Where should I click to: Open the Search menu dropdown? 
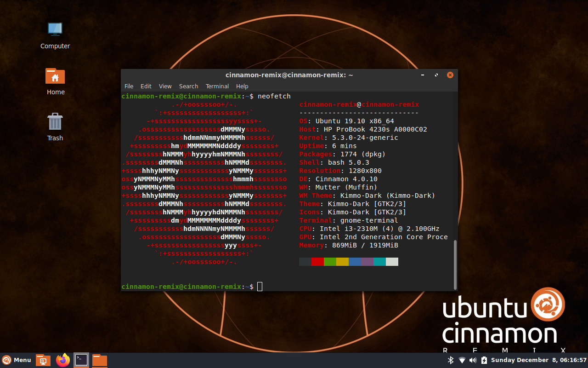point(188,86)
